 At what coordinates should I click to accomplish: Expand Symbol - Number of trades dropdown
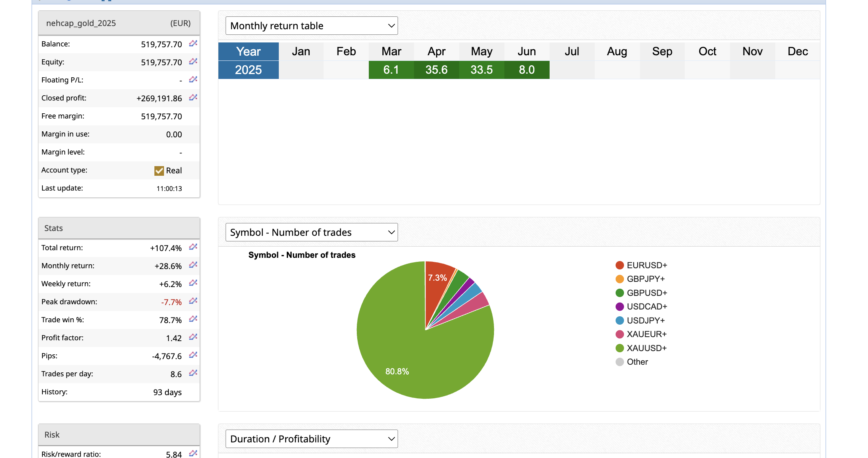(312, 232)
